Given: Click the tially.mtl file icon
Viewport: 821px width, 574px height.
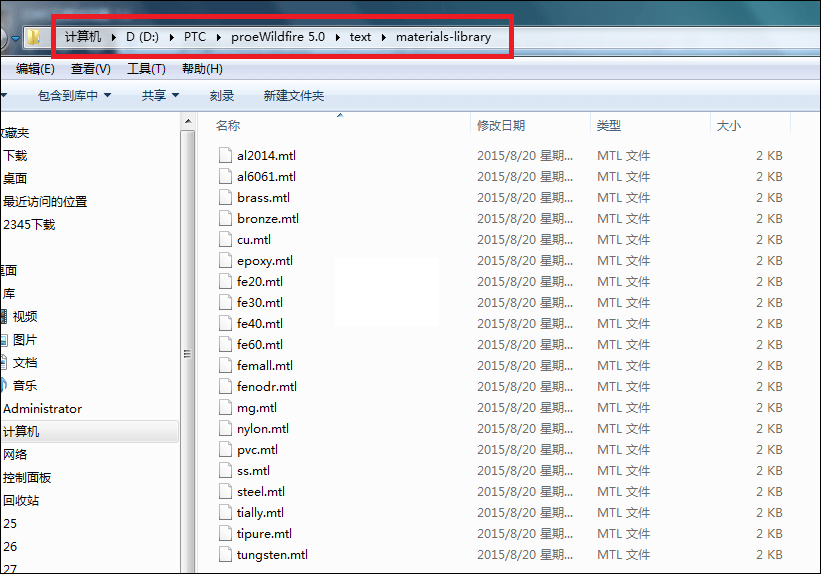Looking at the screenshot, I should 225,512.
